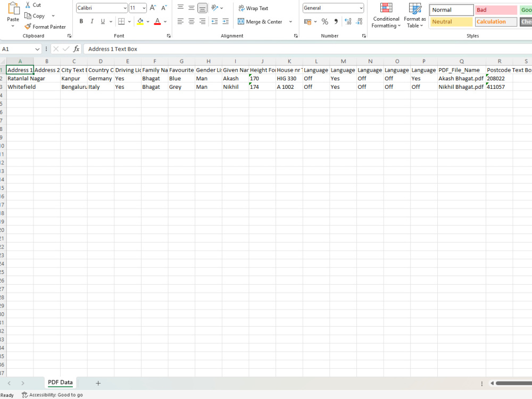Apply Comma Style

[x=336, y=22]
